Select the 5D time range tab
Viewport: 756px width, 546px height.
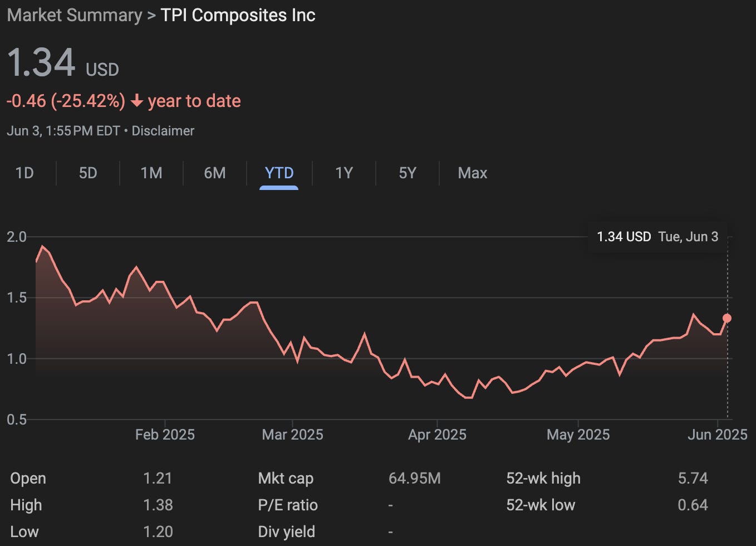point(88,173)
